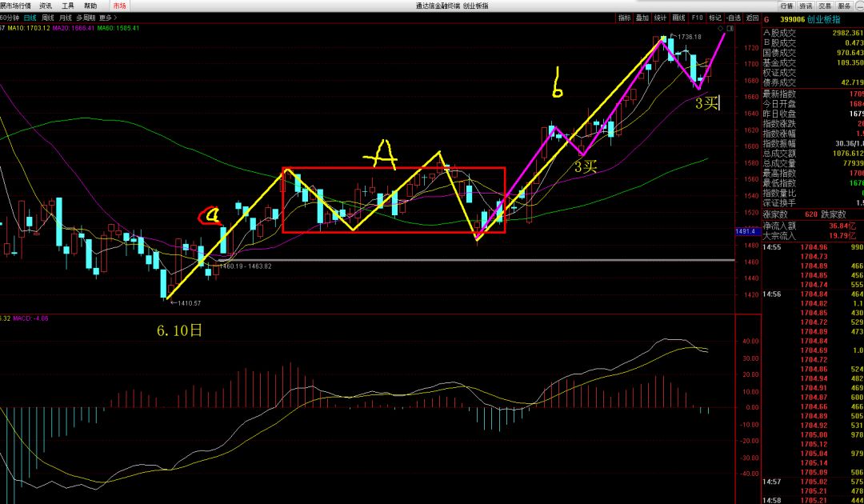Open the 多周期 multi-period view
Image resolution: width=864 pixels, height=504 pixels.
[86, 18]
